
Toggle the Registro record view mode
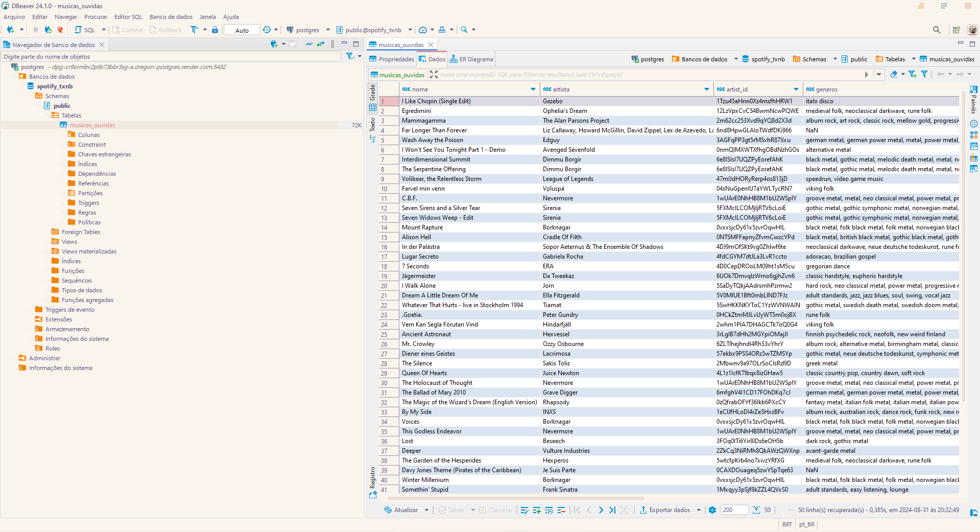coord(372,482)
